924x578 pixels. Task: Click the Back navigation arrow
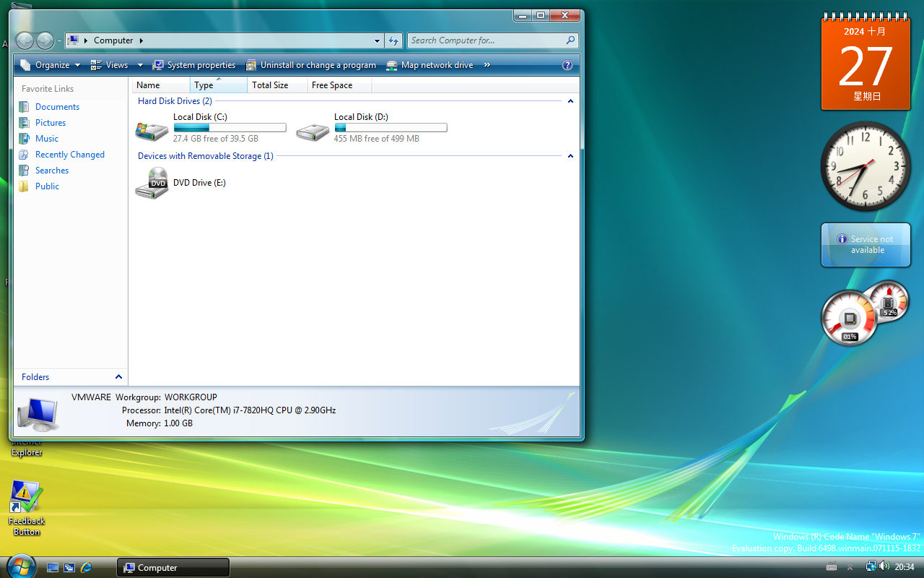tap(25, 40)
